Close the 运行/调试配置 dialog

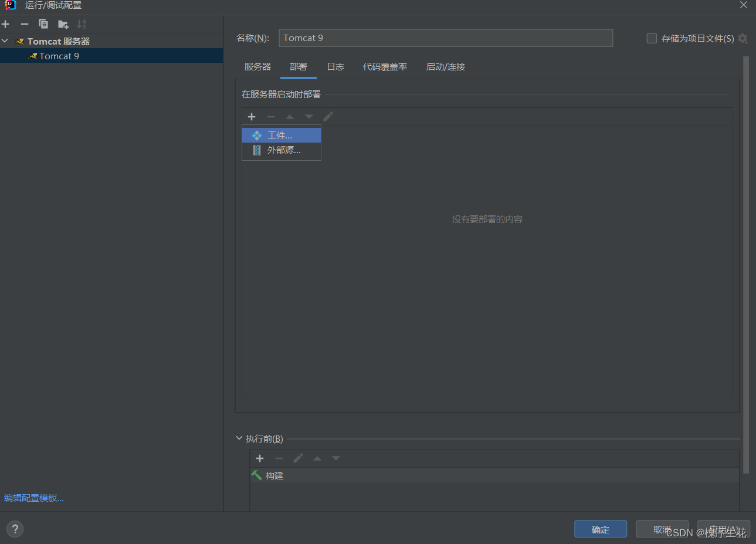point(744,5)
